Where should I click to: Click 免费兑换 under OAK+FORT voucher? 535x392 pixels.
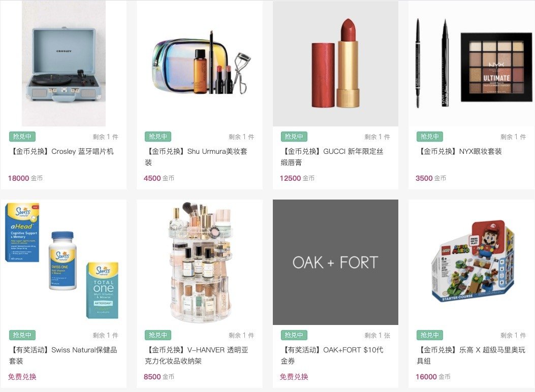click(x=294, y=377)
